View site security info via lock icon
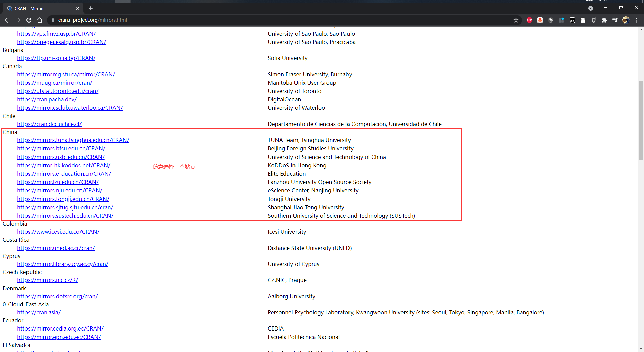The height and width of the screenshot is (352, 644). (x=53, y=20)
